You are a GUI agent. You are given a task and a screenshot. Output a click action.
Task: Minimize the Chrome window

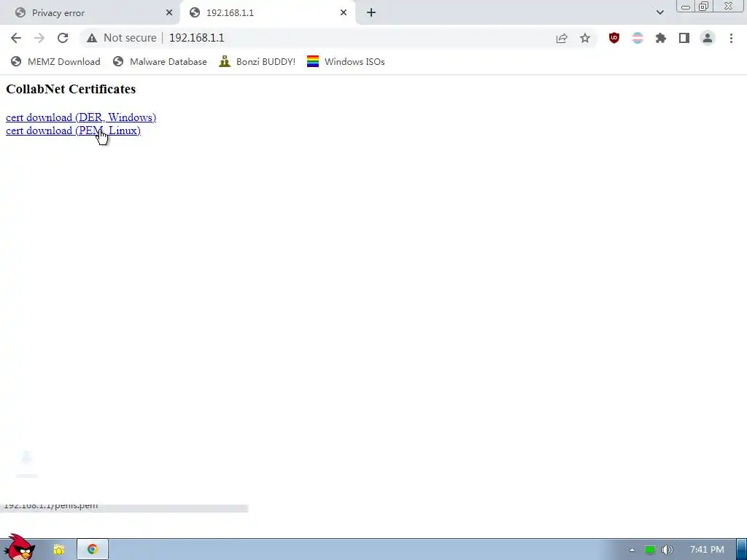pos(686,7)
